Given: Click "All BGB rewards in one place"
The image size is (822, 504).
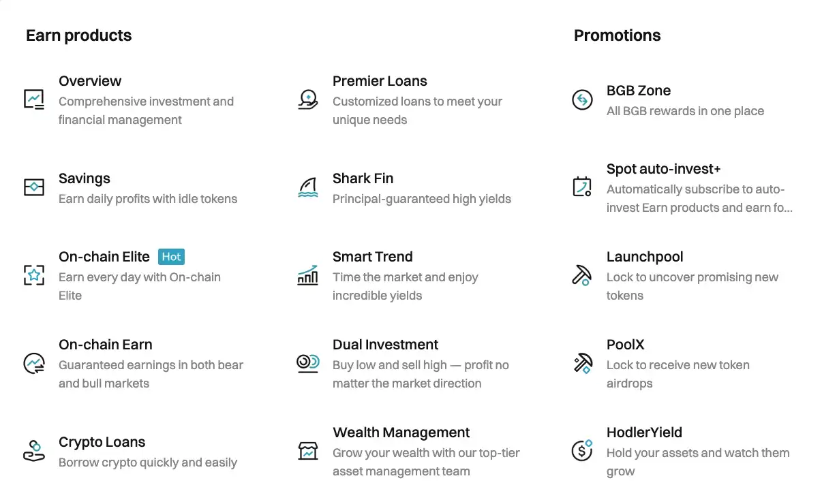Looking at the screenshot, I should (685, 111).
